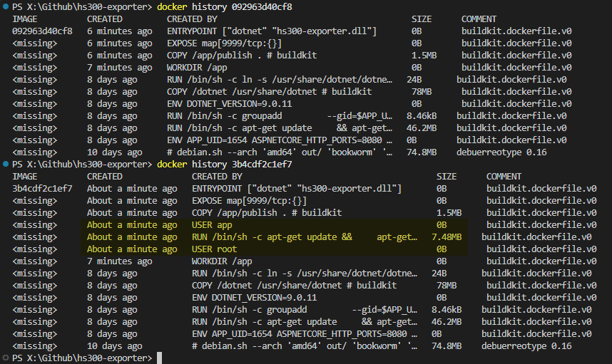Click the COMMENT header in the first table
The width and height of the screenshot is (612, 364).
point(479,19)
